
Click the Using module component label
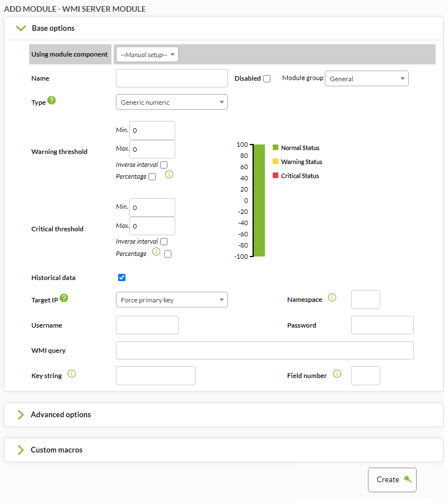coord(69,54)
